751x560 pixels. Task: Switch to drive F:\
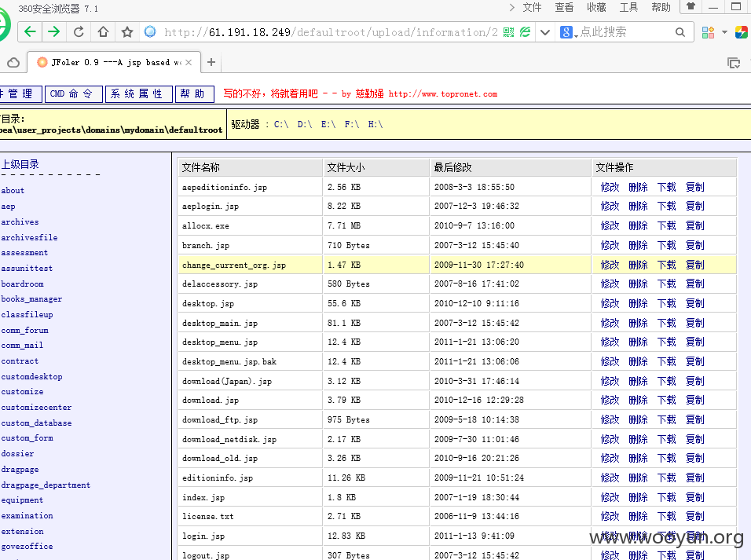coord(352,125)
